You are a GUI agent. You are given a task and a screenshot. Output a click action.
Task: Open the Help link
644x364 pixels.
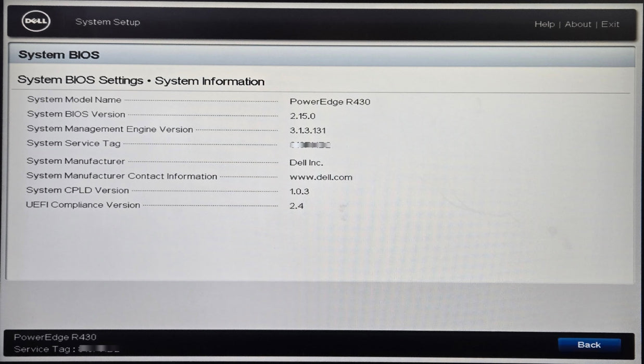545,24
